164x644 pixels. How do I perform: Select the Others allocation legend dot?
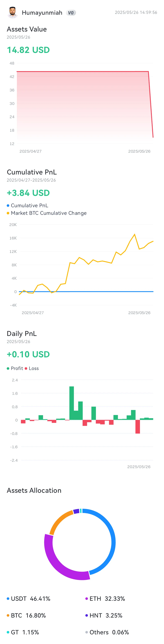[x=87, y=632]
